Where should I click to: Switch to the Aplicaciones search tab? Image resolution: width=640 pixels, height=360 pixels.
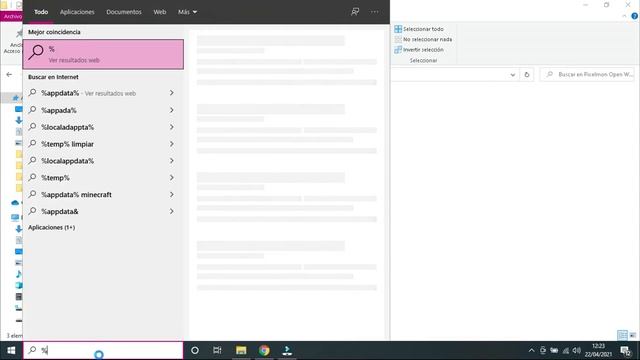click(x=77, y=12)
